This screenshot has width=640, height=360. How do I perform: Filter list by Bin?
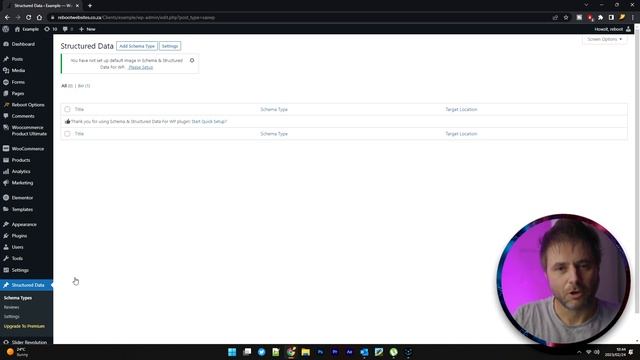(x=84, y=86)
